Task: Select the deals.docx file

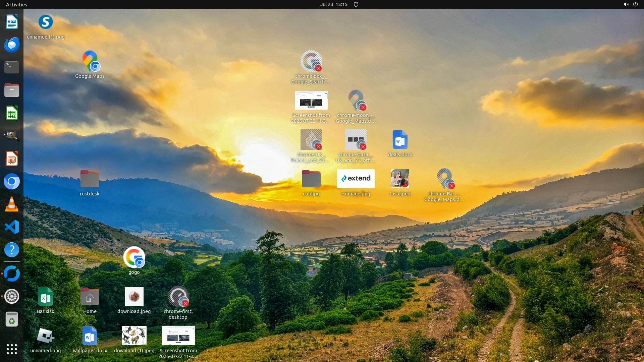Action: click(400, 140)
